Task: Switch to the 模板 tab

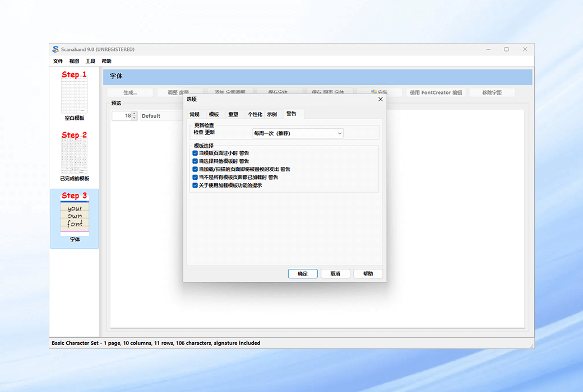Action: pos(214,114)
